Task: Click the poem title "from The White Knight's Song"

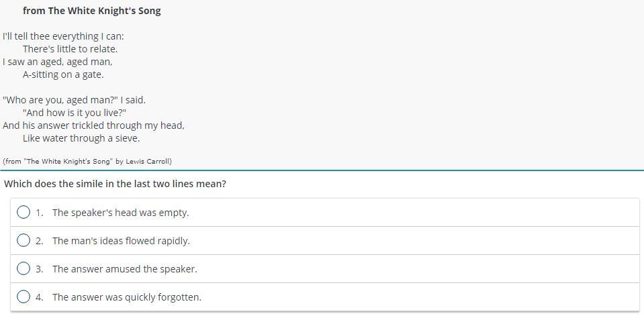Action: (x=91, y=11)
